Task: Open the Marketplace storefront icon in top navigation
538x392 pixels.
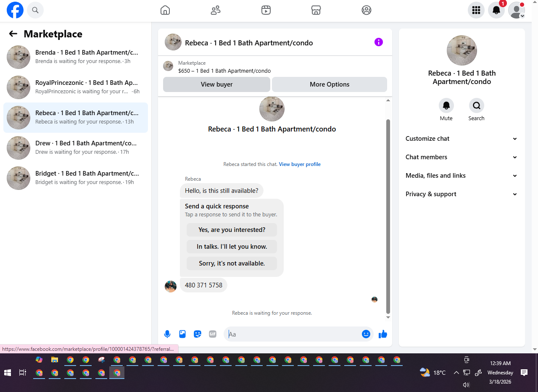Action: pos(316,10)
